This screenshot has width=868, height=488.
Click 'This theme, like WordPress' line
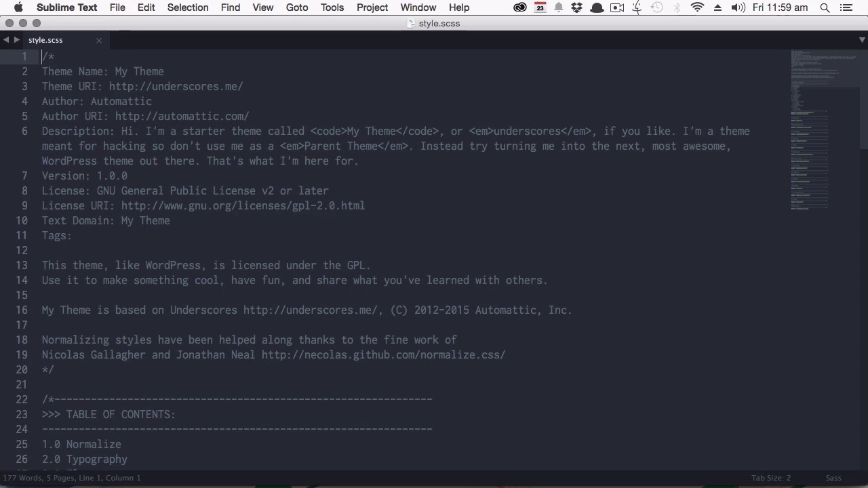[206, 265]
